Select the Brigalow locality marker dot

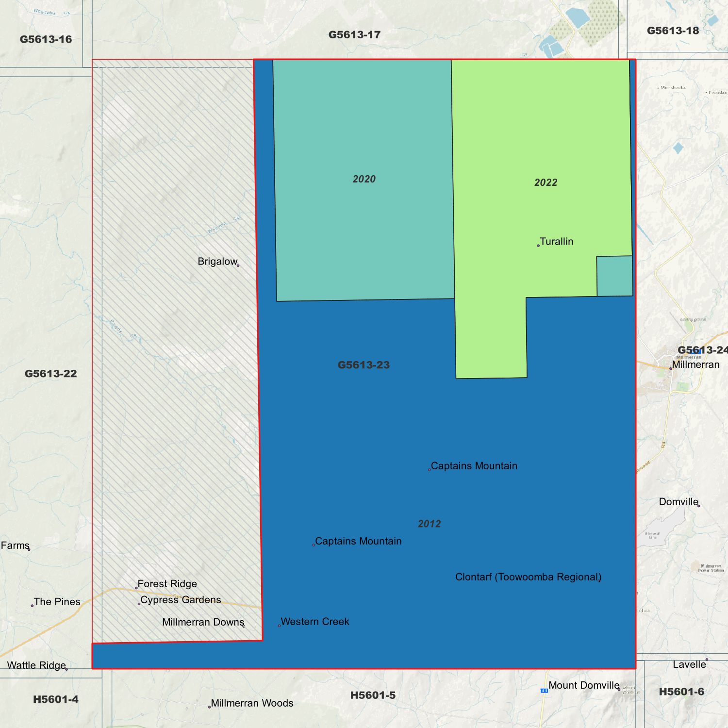(x=238, y=265)
